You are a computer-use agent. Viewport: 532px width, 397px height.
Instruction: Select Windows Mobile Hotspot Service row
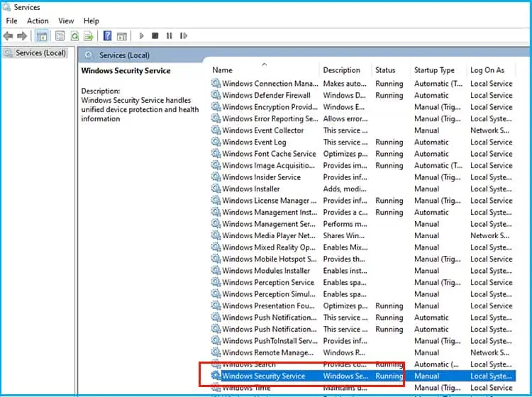(363, 259)
